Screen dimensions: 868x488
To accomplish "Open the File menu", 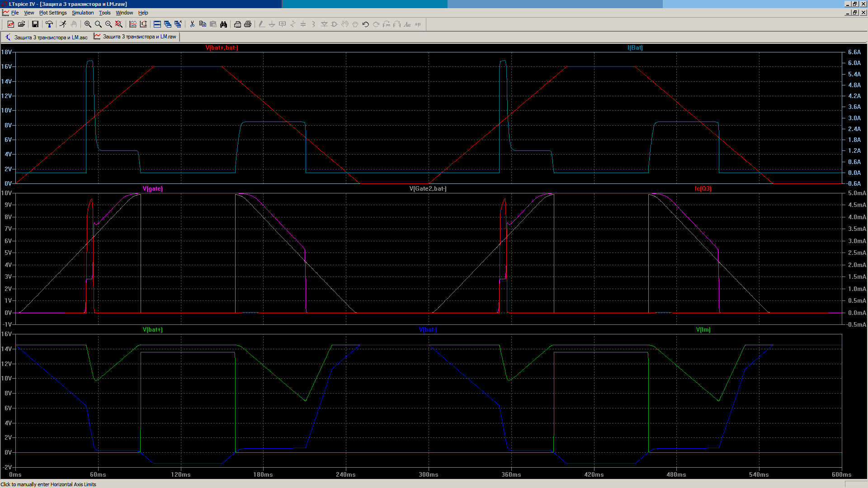I will tap(15, 13).
